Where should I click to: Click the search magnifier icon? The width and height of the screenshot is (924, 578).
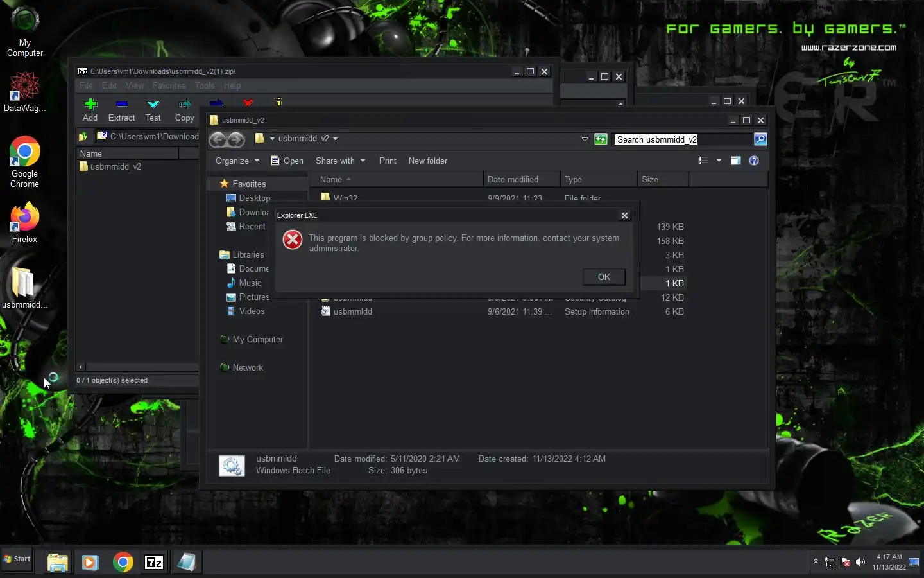click(x=760, y=139)
